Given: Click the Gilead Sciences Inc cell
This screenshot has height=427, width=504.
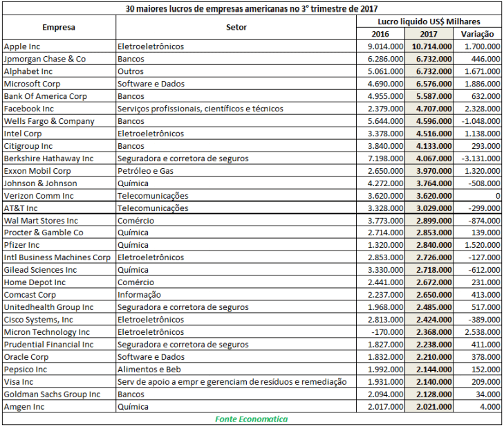Looking at the screenshot, I should pyautogui.click(x=59, y=270).
